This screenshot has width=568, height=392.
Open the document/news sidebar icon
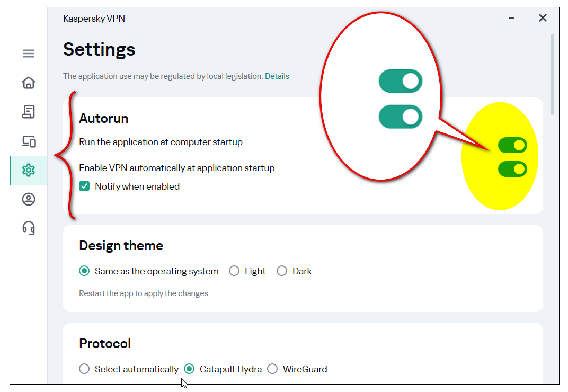coord(29,112)
